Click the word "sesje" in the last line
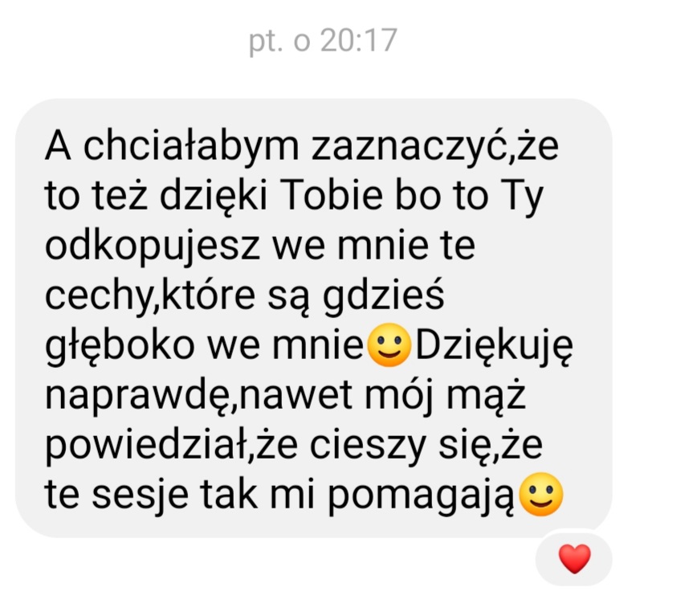 click(x=140, y=496)
